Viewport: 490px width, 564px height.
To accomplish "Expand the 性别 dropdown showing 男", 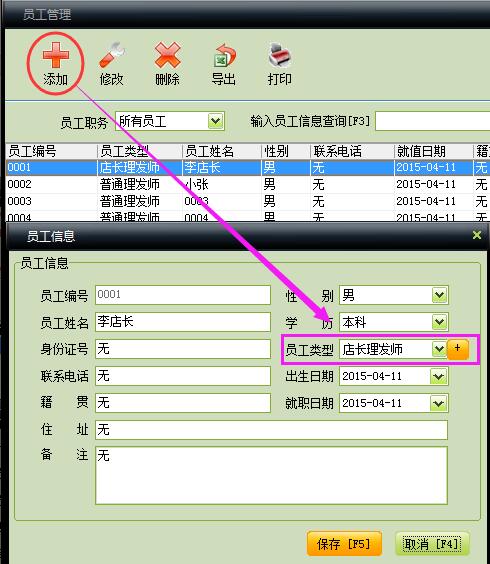I will (x=439, y=295).
